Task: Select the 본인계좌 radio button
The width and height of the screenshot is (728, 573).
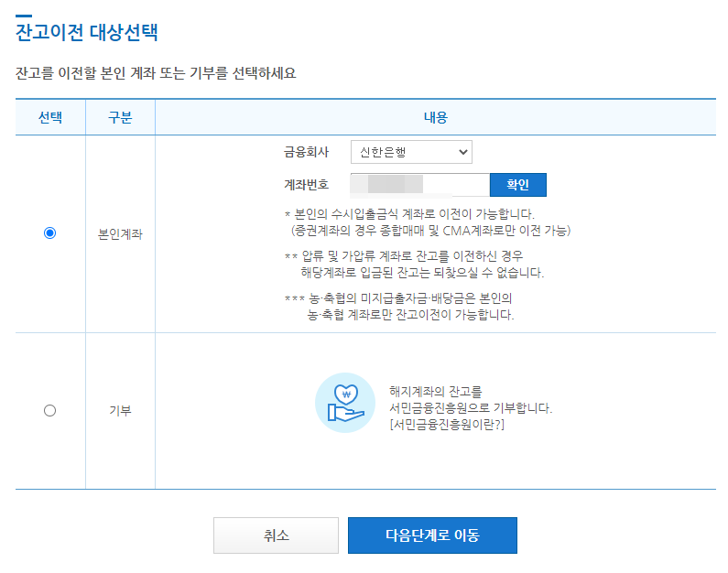Action: tap(49, 232)
